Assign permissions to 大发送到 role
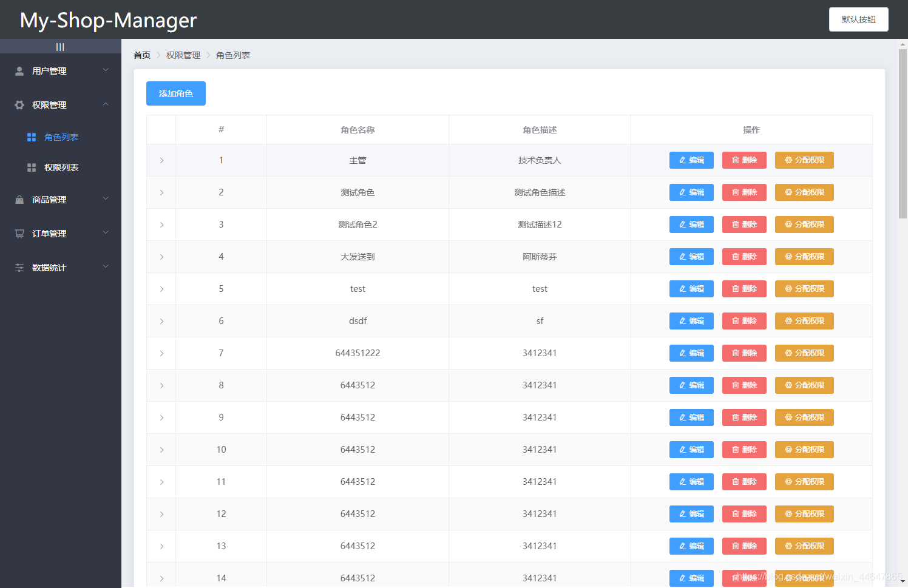The image size is (908, 588). click(x=804, y=257)
